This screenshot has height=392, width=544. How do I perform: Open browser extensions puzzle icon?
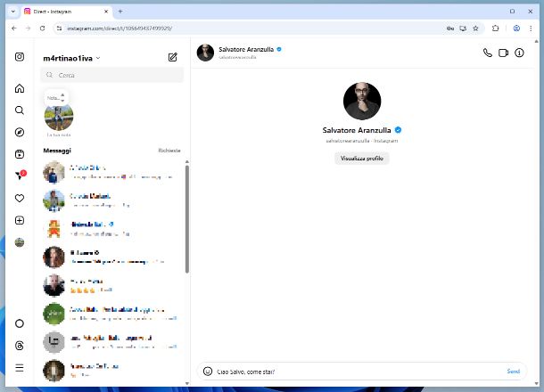(496, 29)
